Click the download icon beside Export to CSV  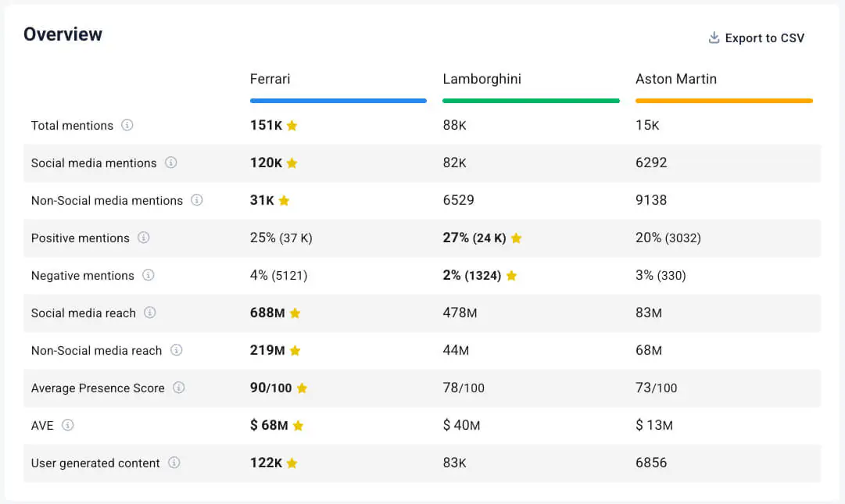pyautogui.click(x=714, y=38)
